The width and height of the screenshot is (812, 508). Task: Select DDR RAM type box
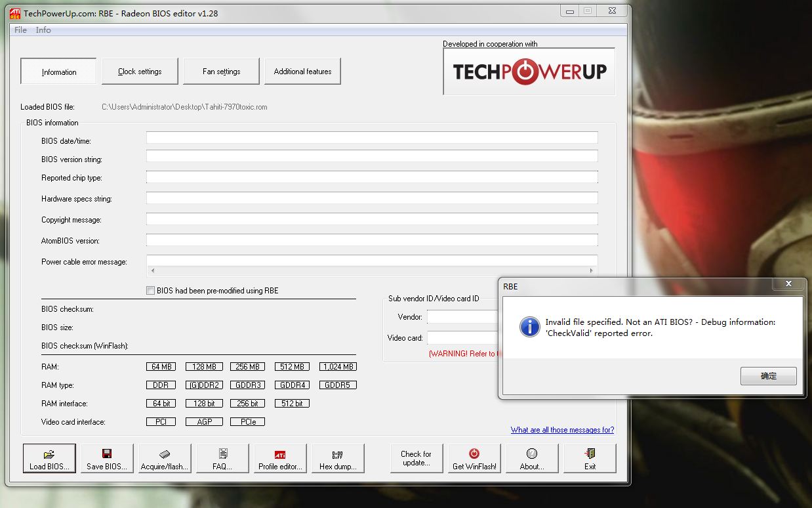click(x=161, y=385)
